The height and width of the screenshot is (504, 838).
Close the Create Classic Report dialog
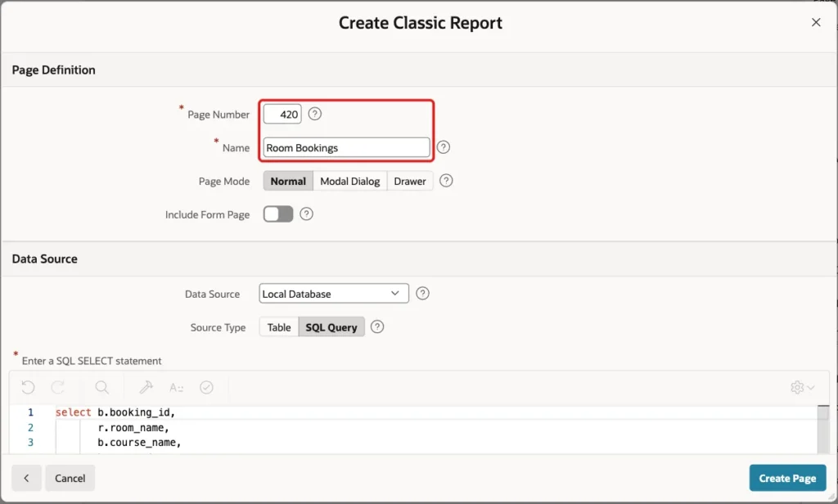click(816, 22)
